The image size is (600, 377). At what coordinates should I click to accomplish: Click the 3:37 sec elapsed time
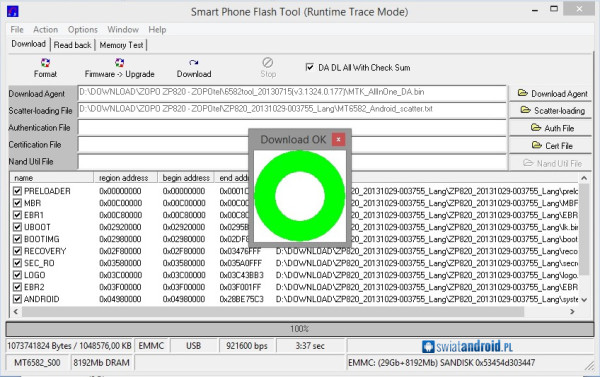click(x=310, y=346)
